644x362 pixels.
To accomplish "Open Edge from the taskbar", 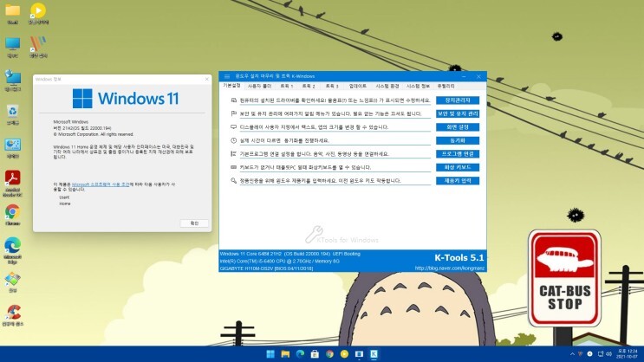I will pos(300,354).
